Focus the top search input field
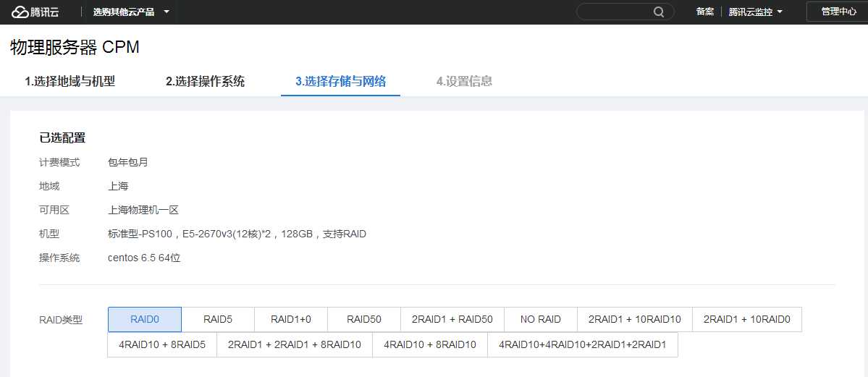This screenshot has height=377, width=868. 625,12
